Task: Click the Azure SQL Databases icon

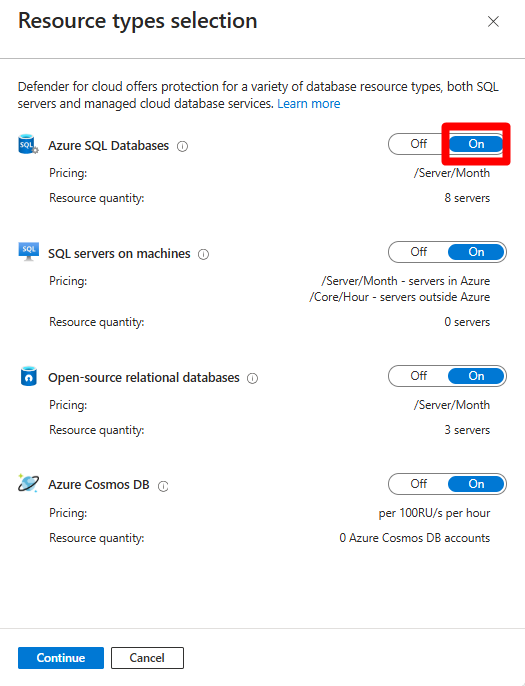Action: 28,144
